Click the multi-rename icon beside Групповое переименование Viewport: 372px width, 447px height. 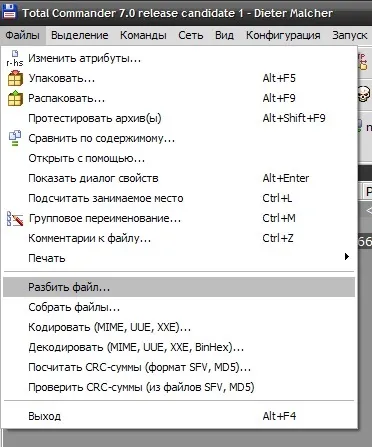[x=15, y=218]
